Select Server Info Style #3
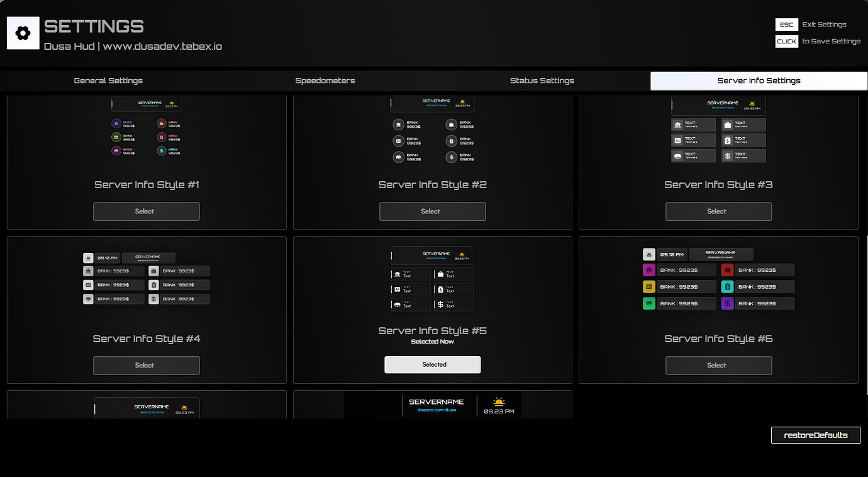This screenshot has height=477, width=868. 718,211
